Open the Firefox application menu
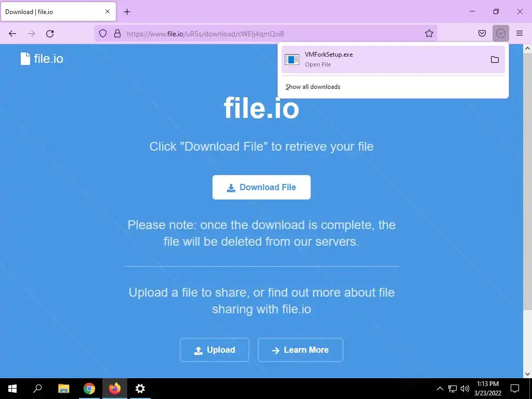The height and width of the screenshot is (399, 532). click(519, 33)
